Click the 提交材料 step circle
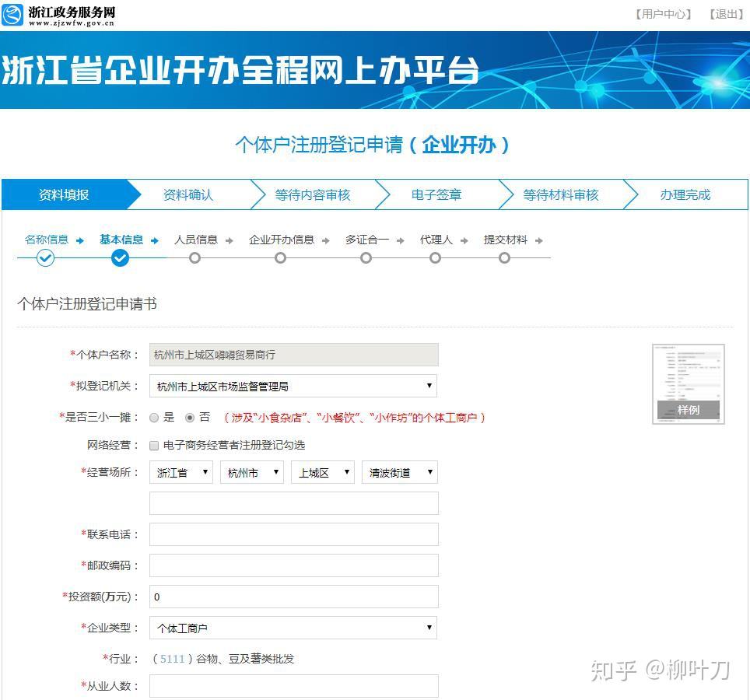750x700 pixels. (503, 258)
